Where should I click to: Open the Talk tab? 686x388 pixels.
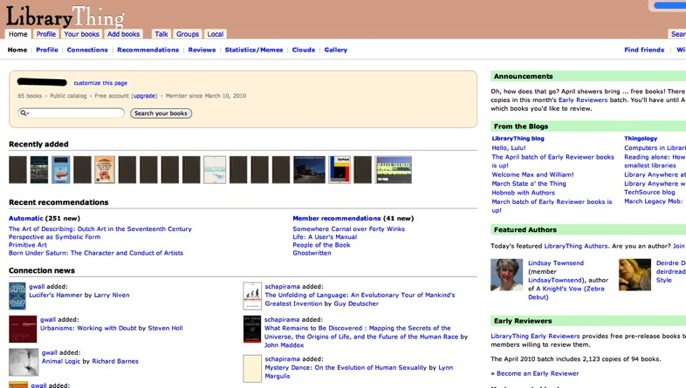161,34
